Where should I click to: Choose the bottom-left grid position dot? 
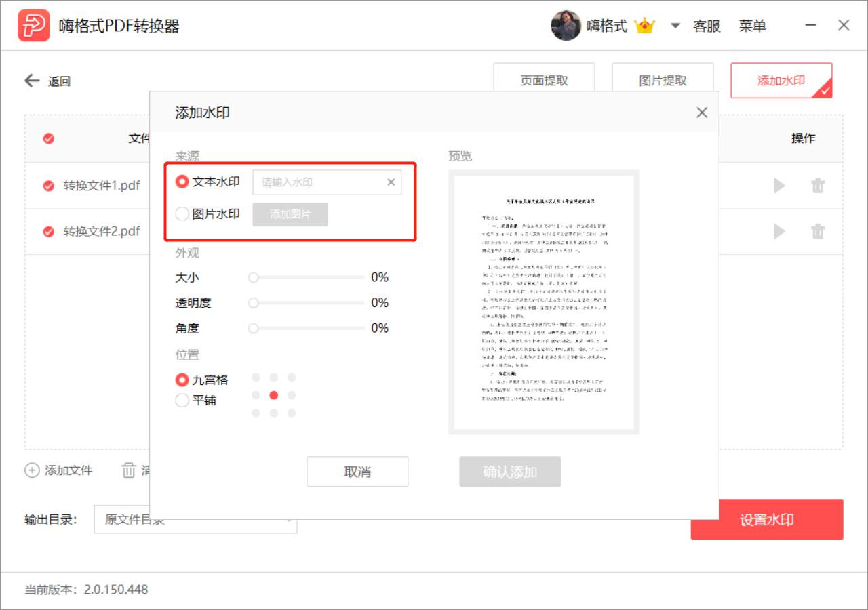[256, 413]
